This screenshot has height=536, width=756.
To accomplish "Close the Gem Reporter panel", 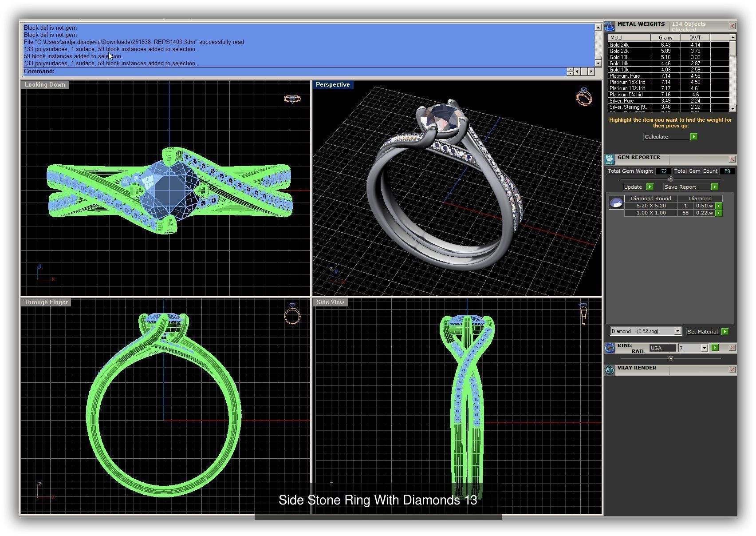I will (732, 159).
